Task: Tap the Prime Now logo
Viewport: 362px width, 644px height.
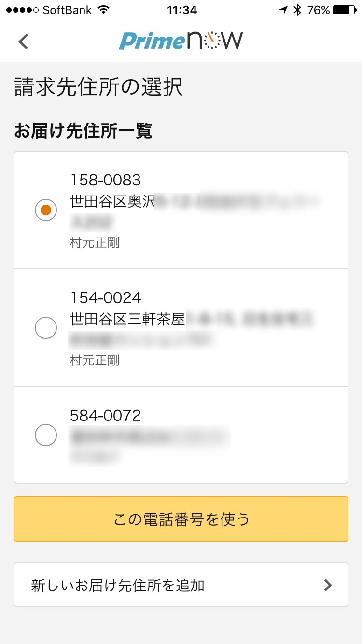Action: (x=181, y=42)
